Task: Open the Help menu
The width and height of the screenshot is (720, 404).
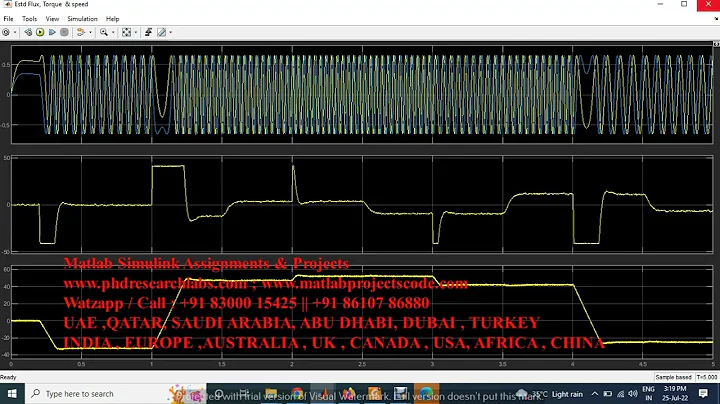Action: [112, 19]
